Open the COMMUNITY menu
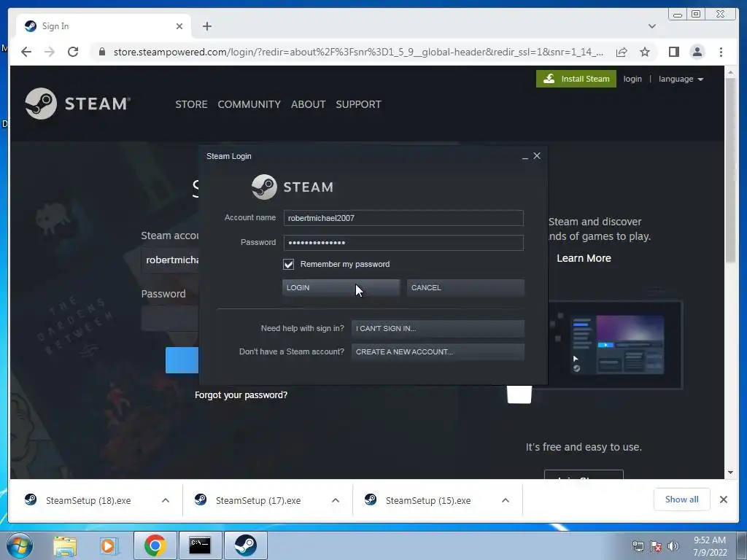This screenshot has height=560, width=747. point(249,104)
